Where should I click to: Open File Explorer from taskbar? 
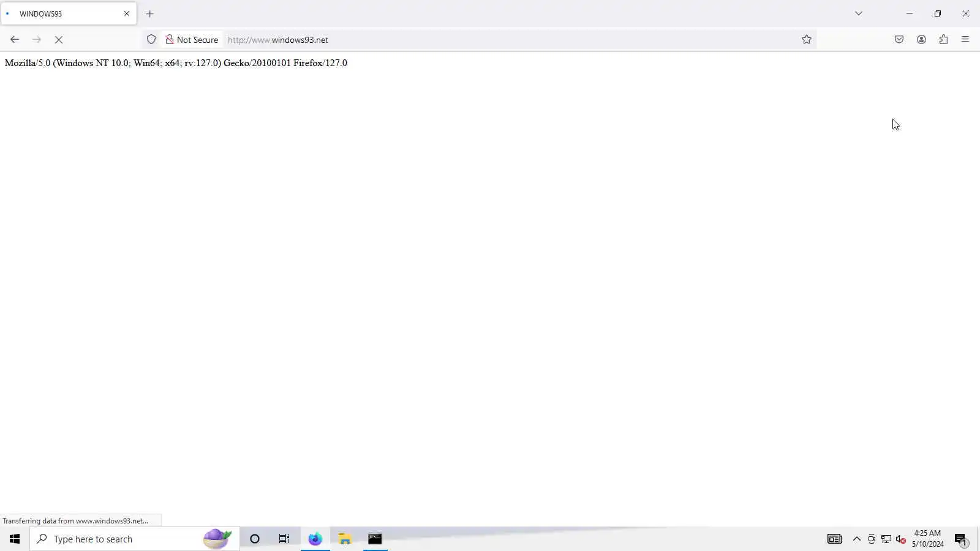[345, 539]
